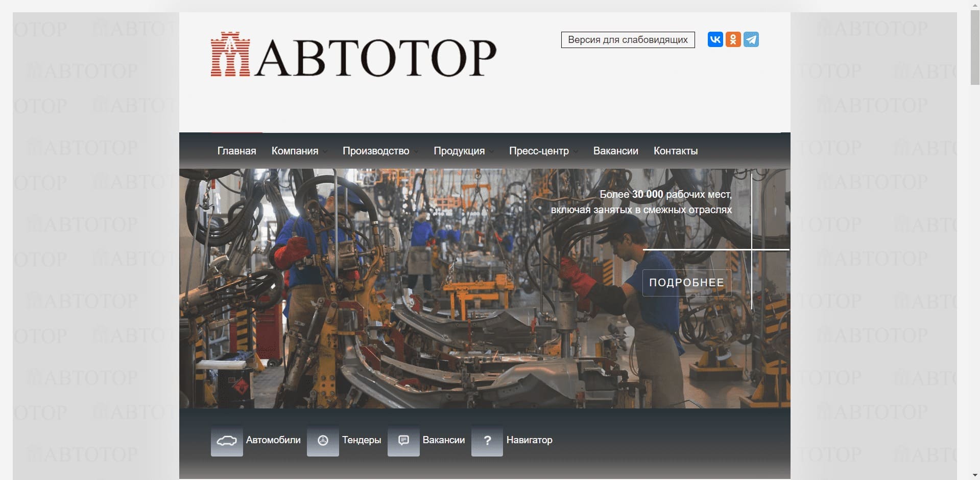Open Вакансии in the navigation menu bar
Screen dimensions: 980x480
coord(615,151)
